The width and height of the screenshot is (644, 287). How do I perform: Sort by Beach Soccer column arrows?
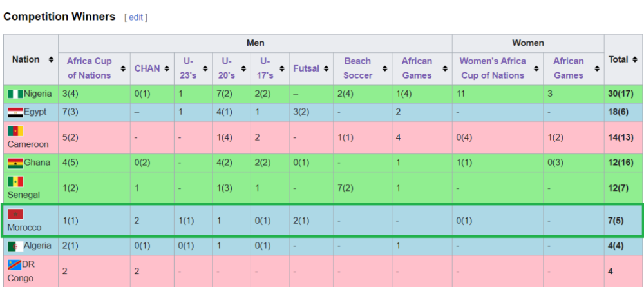[385, 68]
